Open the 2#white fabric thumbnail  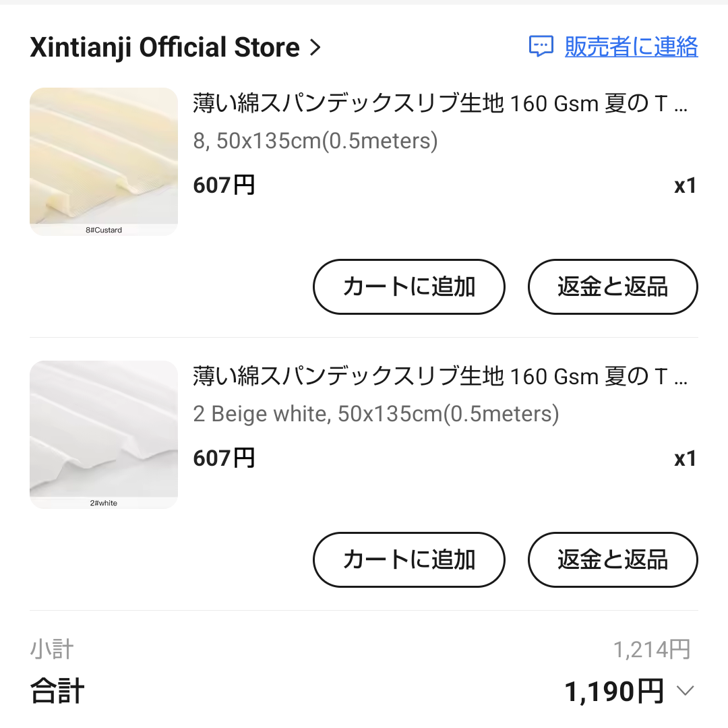click(x=104, y=435)
